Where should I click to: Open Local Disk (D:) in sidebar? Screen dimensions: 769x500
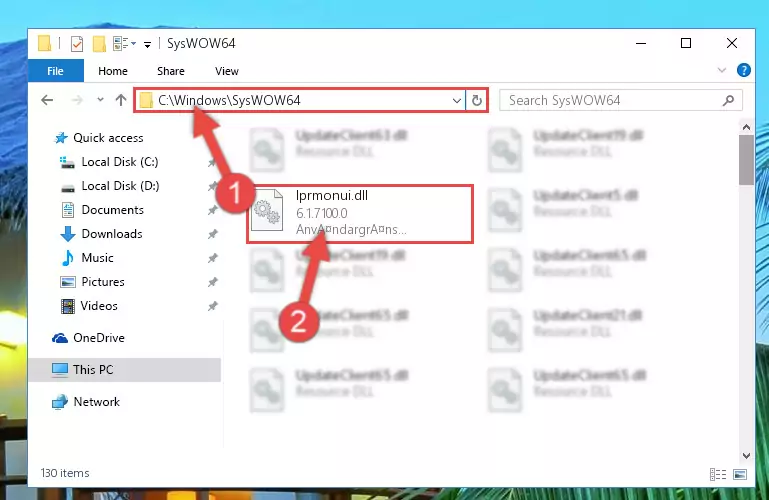[120, 186]
